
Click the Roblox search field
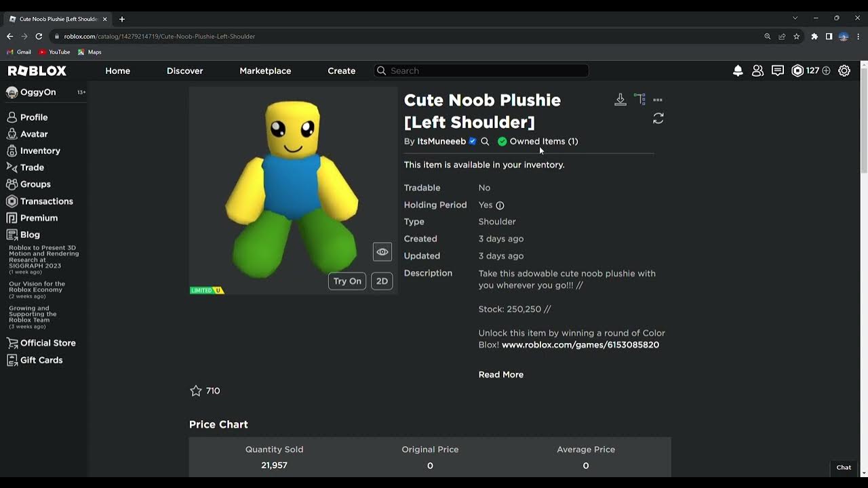[481, 70]
